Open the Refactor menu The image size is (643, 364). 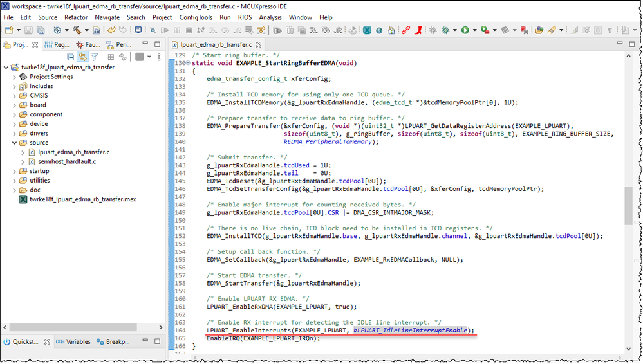pyautogui.click(x=76, y=17)
